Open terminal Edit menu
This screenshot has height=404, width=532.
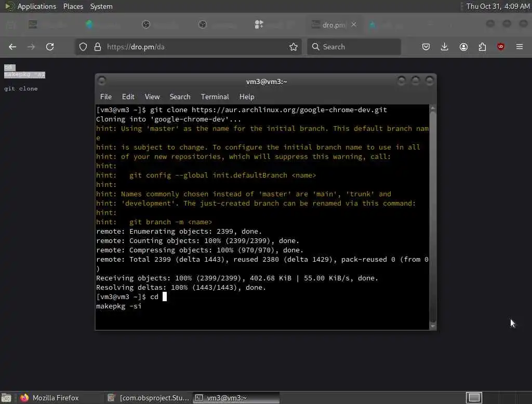tap(128, 97)
